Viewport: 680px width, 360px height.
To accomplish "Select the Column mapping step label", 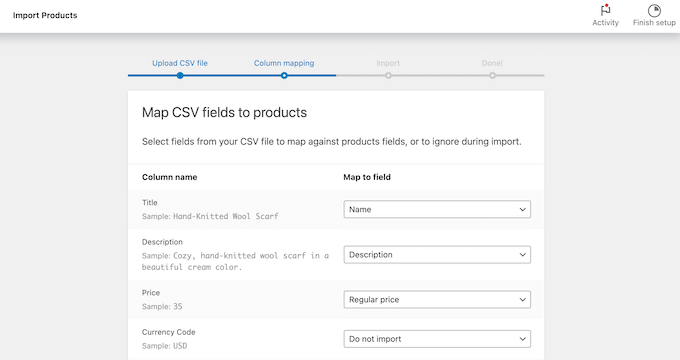I will click(284, 63).
